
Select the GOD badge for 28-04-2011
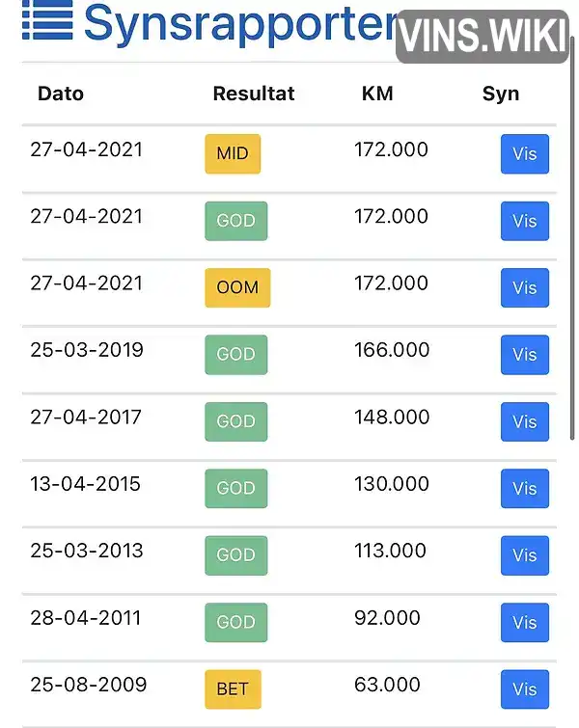236,622
